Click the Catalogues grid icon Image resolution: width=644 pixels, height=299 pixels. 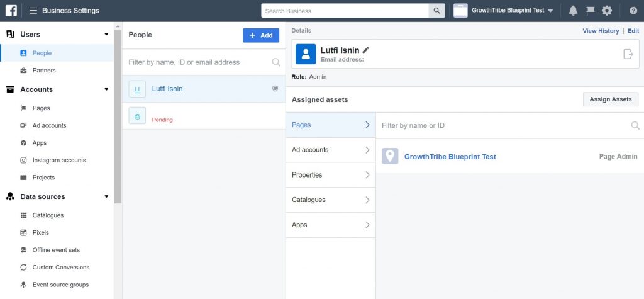point(23,215)
